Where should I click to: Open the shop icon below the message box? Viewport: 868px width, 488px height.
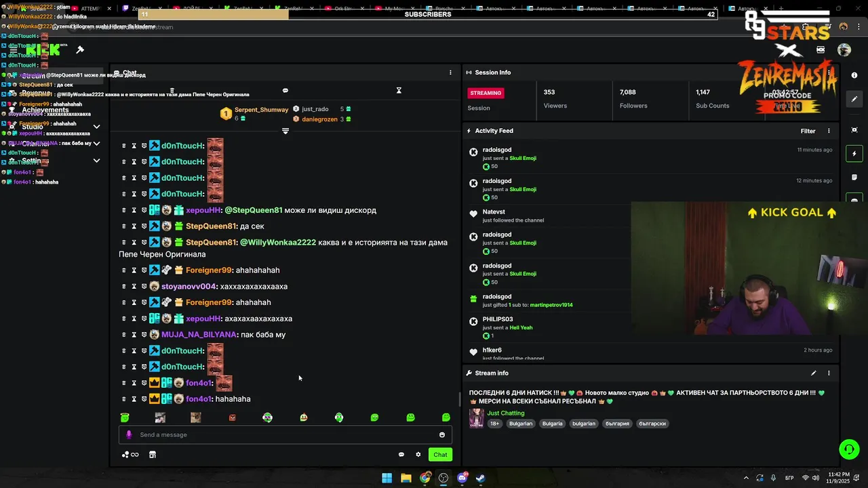(x=153, y=455)
